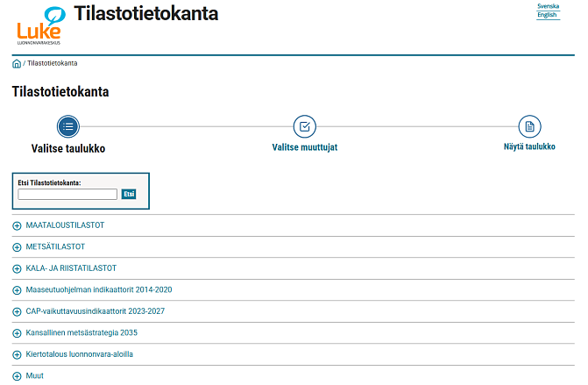Image resolution: width=588 pixels, height=385 pixels.
Task: Open the KALA- JA RIISTATILASTOT category link
Action: click(x=71, y=268)
